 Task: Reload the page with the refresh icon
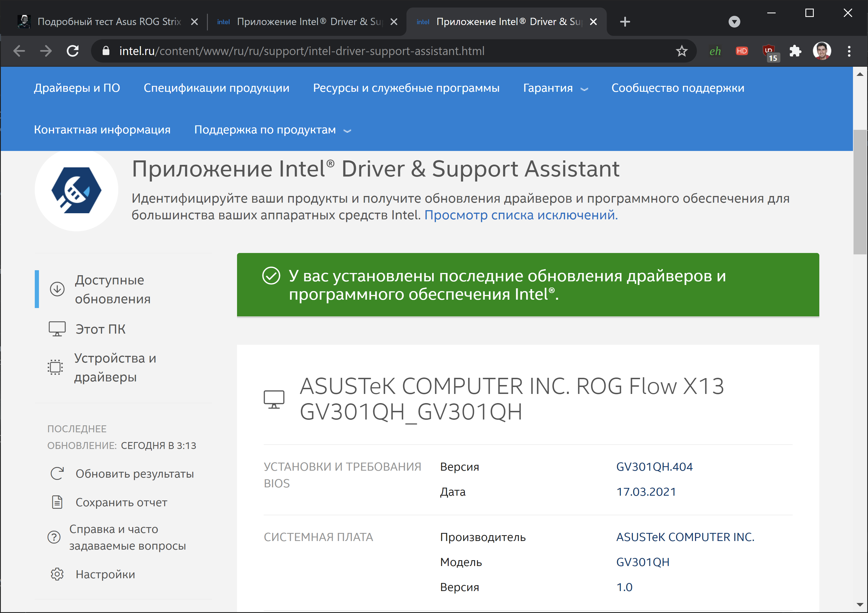(x=73, y=51)
